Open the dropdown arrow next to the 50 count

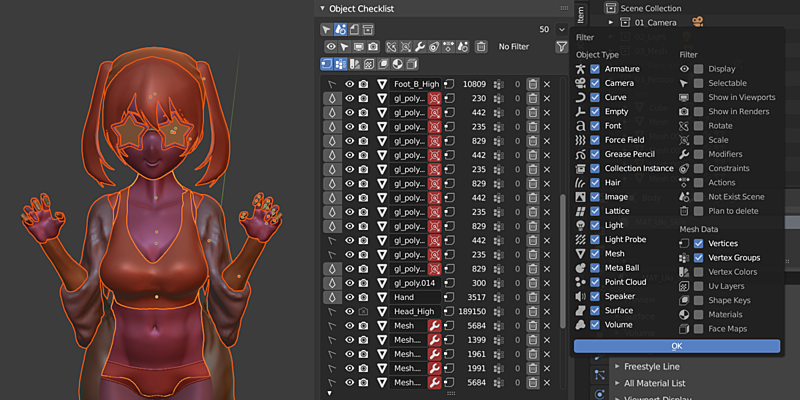pyautogui.click(x=561, y=30)
